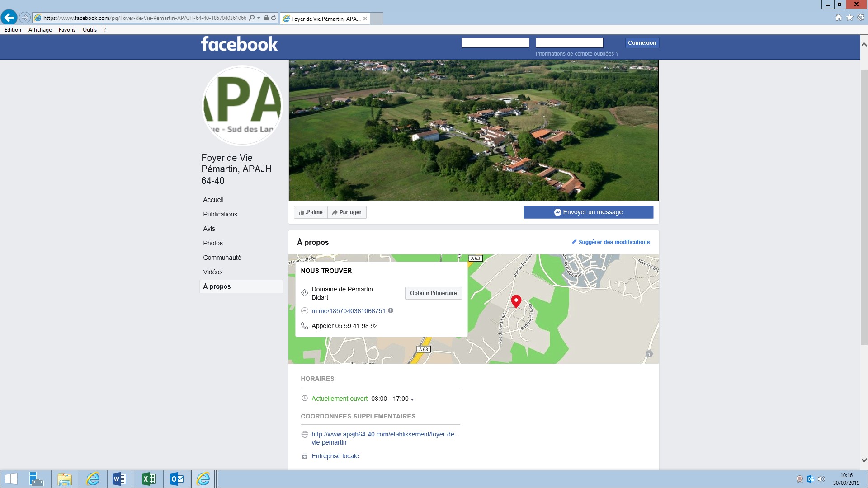This screenshot has width=868, height=488.
Task: Click the Connexion button
Action: (642, 43)
